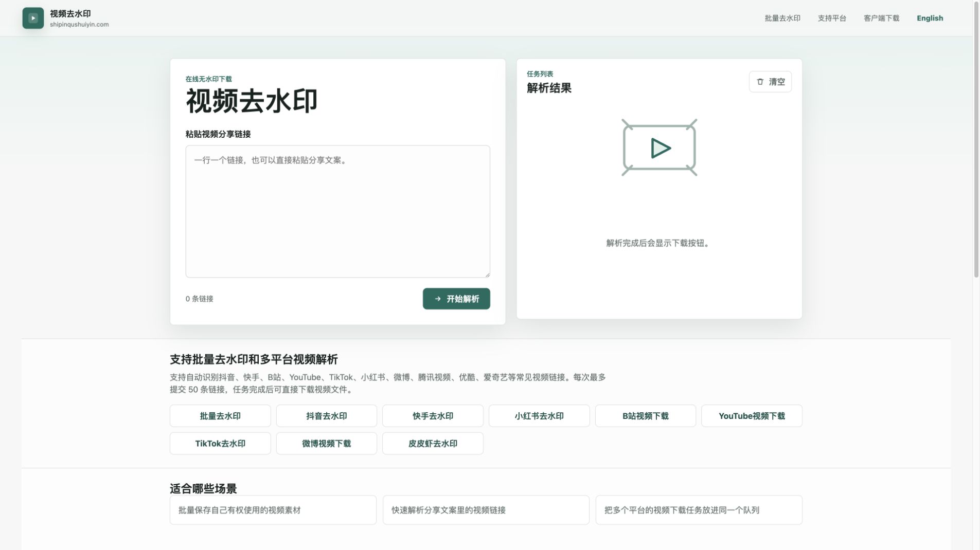Click the 解析结果 heading
This screenshot has height=550, width=980.
549,88
